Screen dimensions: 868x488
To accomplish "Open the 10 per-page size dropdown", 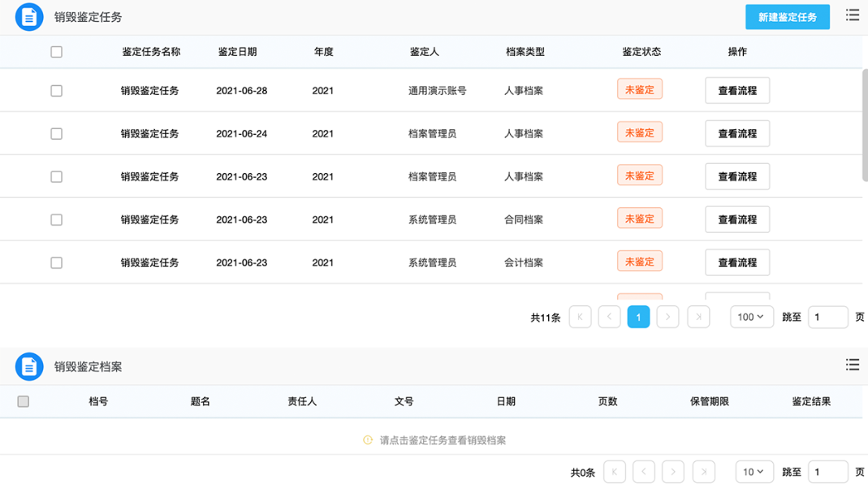I will tap(754, 472).
